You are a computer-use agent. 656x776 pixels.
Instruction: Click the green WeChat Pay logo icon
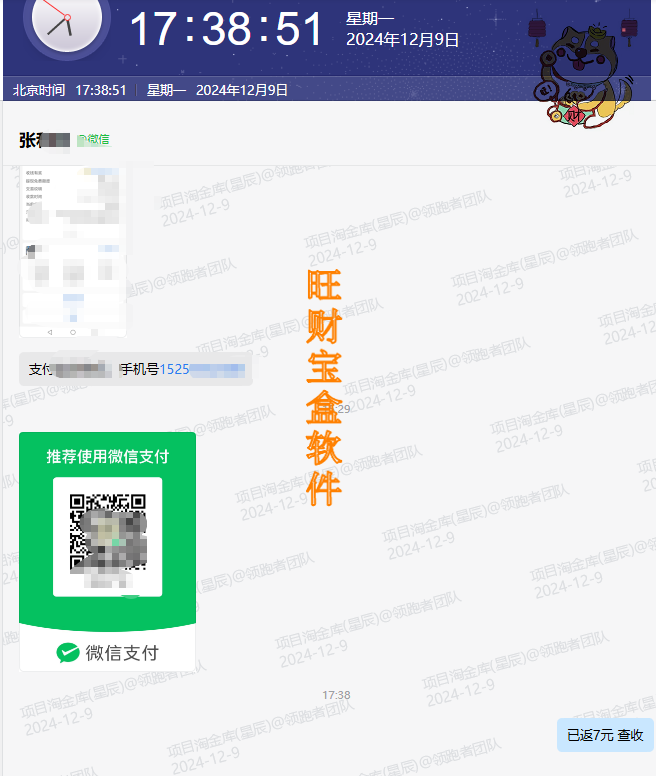click(68, 653)
